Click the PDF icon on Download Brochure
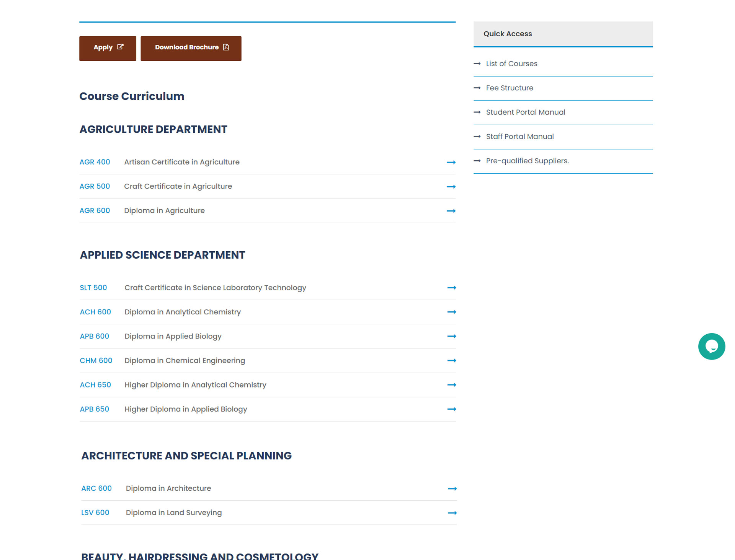Screen dimensions: 735x560 point(226,47)
